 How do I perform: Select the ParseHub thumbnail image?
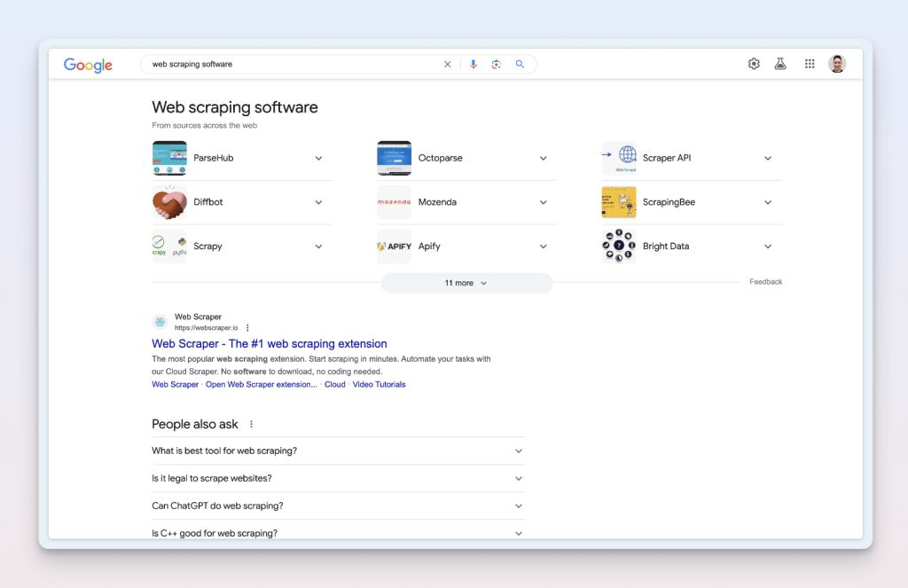point(169,158)
